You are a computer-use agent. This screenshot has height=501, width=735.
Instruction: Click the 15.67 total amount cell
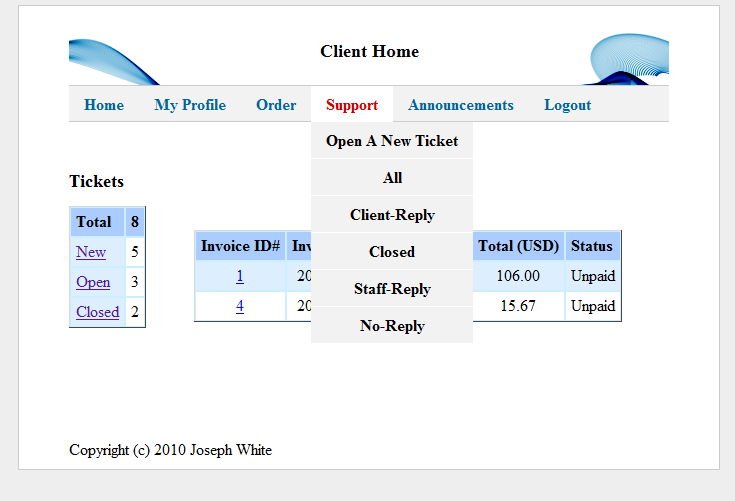518,306
